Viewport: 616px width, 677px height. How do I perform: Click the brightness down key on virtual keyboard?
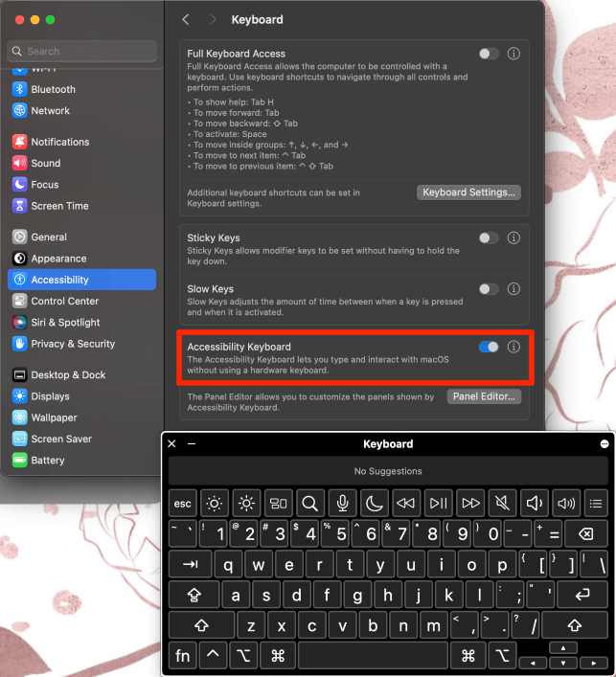tap(215, 503)
